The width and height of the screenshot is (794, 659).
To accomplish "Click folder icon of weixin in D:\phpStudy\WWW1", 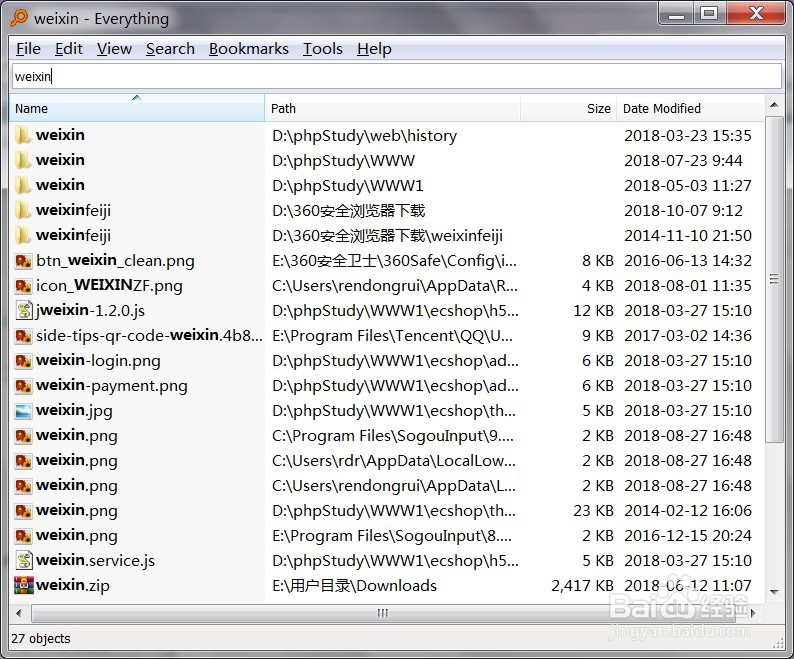I will pos(23,185).
